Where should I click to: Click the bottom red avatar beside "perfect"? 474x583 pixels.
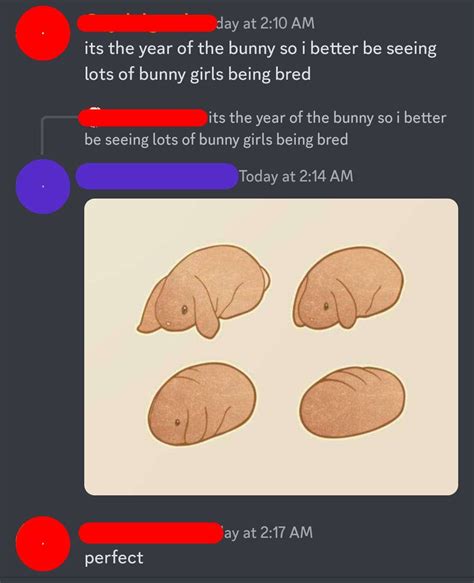click(x=43, y=544)
